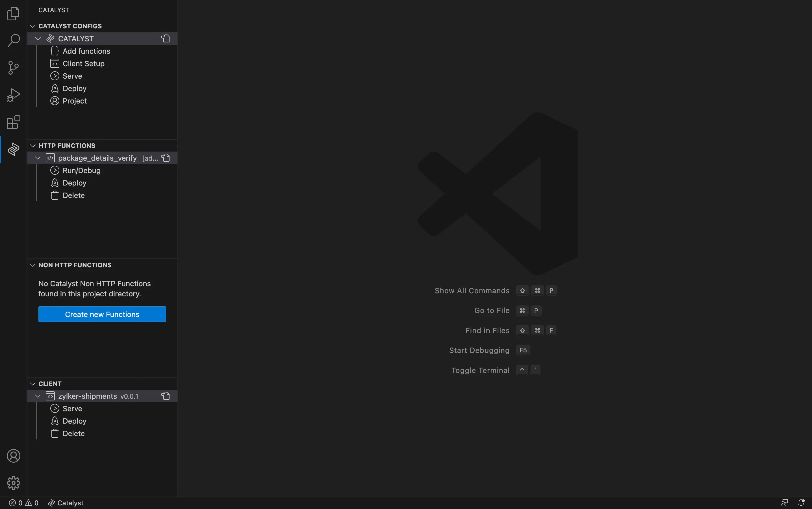Collapse the HTTP FUNCTIONS section
The height and width of the screenshot is (509, 812).
pos(32,145)
